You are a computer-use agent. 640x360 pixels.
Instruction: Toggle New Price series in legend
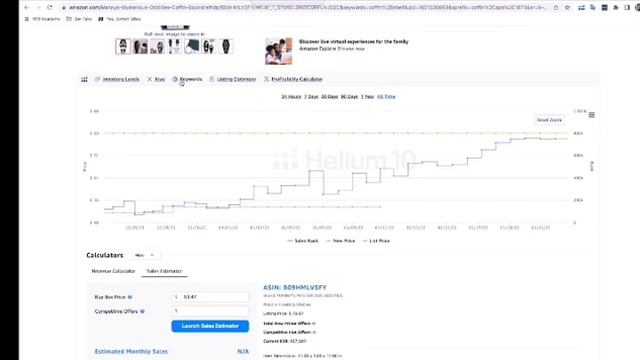340,241
